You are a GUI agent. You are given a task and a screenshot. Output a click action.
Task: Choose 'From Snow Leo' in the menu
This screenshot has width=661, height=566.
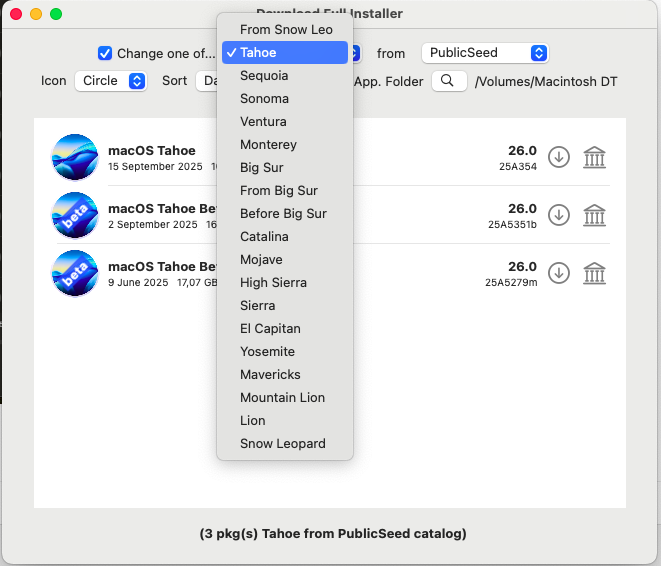pos(285,30)
